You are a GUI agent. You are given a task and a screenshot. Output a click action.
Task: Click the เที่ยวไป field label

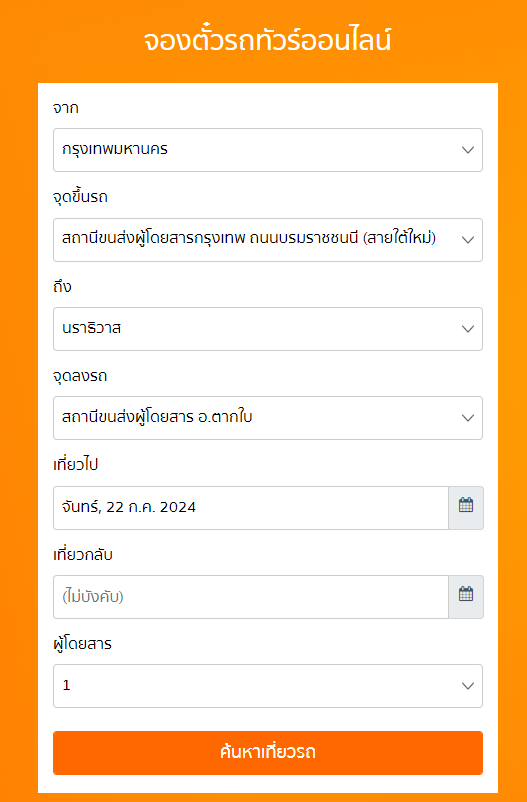point(75,465)
